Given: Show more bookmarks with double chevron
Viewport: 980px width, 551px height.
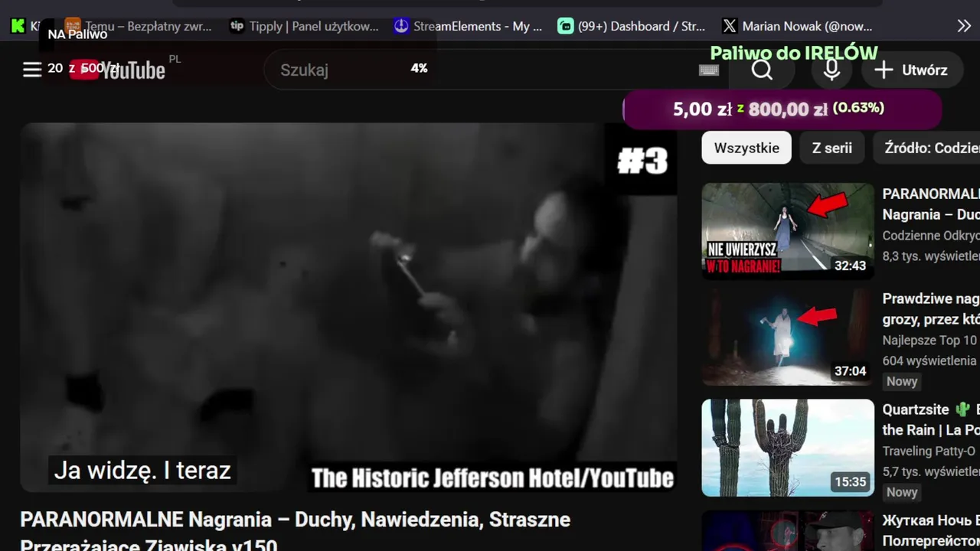Looking at the screenshot, I should point(964,26).
